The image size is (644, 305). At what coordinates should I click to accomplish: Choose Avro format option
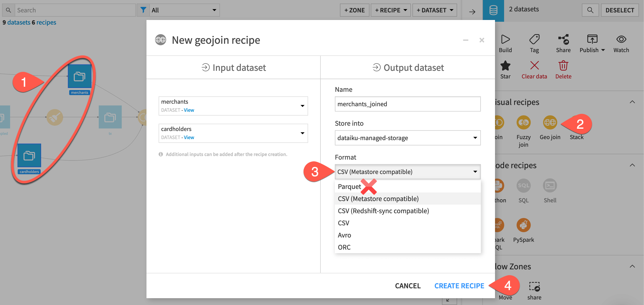[408, 235]
